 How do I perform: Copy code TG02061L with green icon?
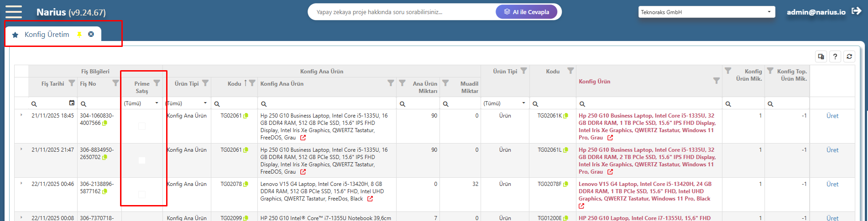(x=566, y=150)
